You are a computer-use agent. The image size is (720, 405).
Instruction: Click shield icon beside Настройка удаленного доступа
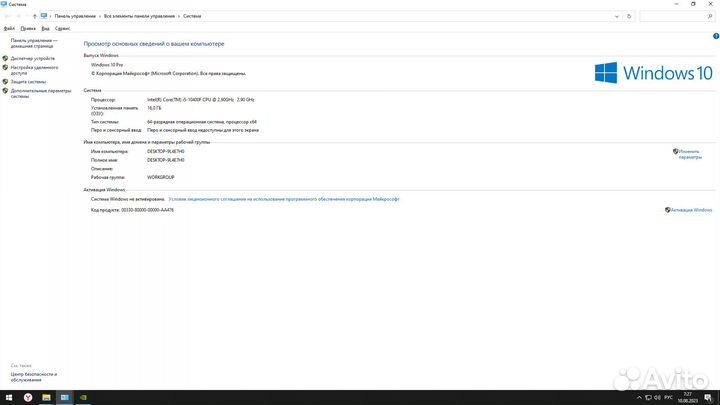click(x=5, y=68)
